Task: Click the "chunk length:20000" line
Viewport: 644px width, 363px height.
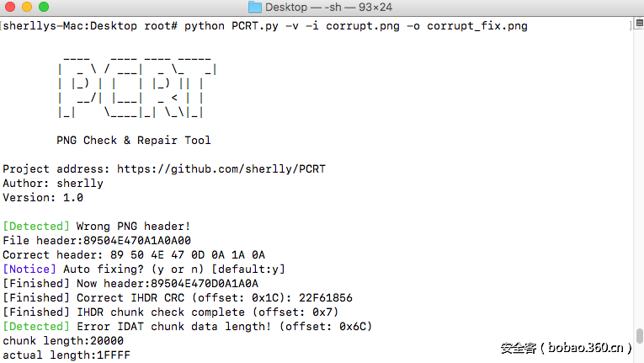Action: (63, 340)
